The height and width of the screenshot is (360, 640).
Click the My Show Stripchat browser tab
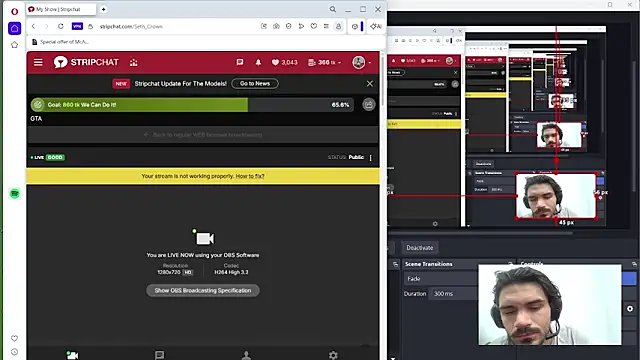pyautogui.click(x=61, y=9)
